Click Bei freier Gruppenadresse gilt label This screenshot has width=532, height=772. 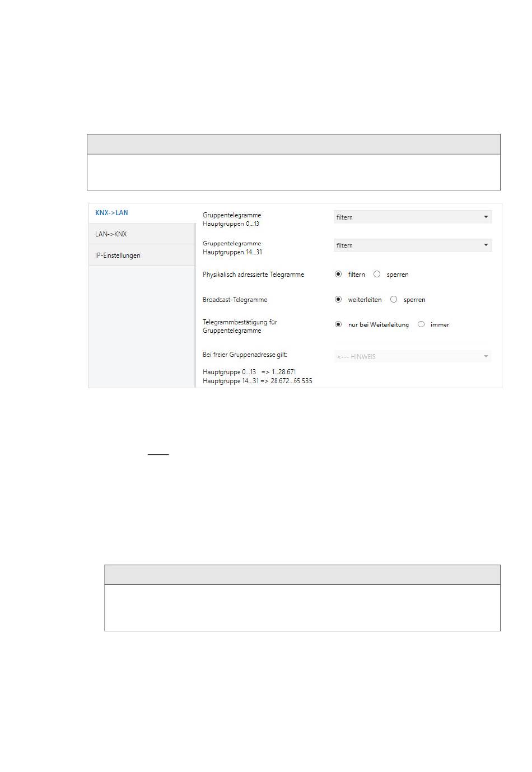[x=245, y=355]
